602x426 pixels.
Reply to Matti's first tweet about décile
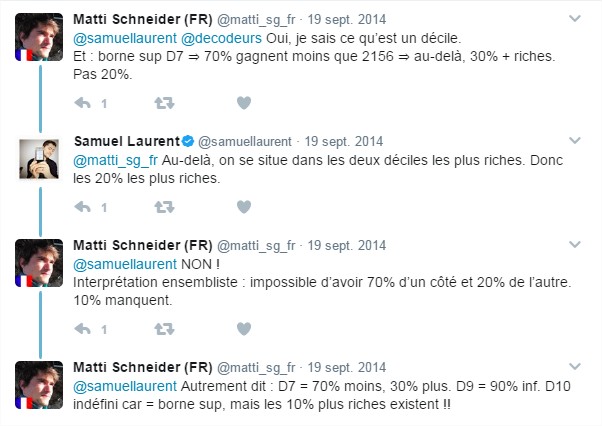83,103
